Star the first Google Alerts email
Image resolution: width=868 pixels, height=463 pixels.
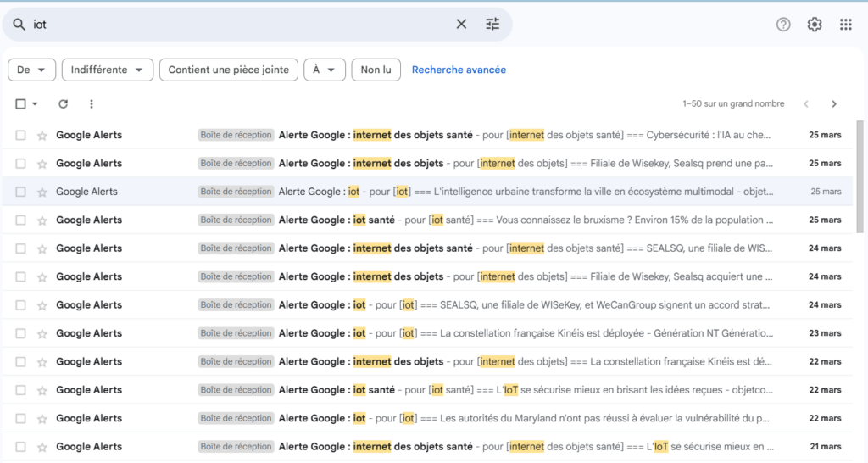click(42, 136)
